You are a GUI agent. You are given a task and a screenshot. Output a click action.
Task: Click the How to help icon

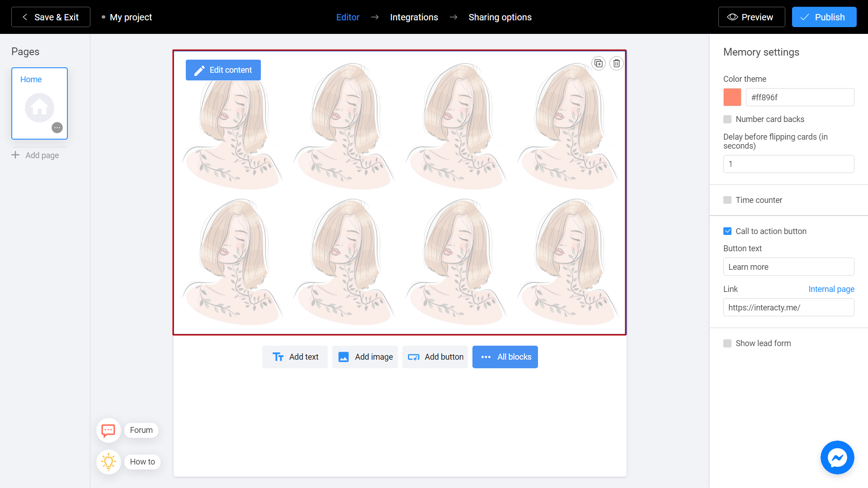tap(108, 462)
